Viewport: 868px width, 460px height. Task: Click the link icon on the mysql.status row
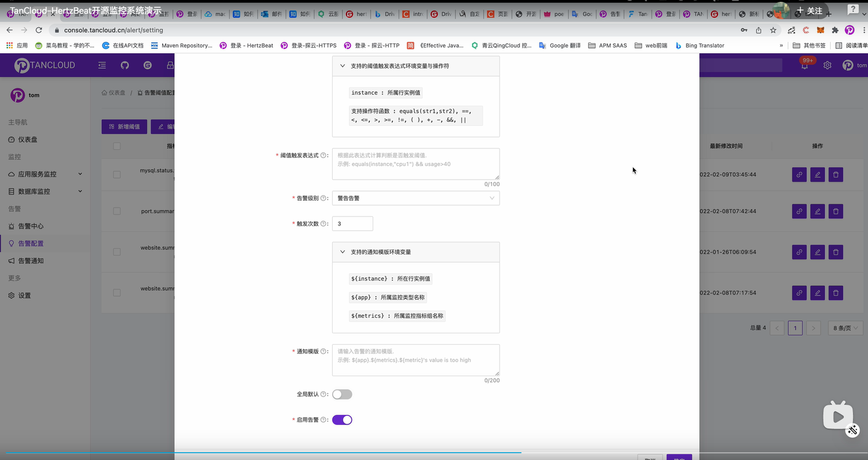(799, 174)
